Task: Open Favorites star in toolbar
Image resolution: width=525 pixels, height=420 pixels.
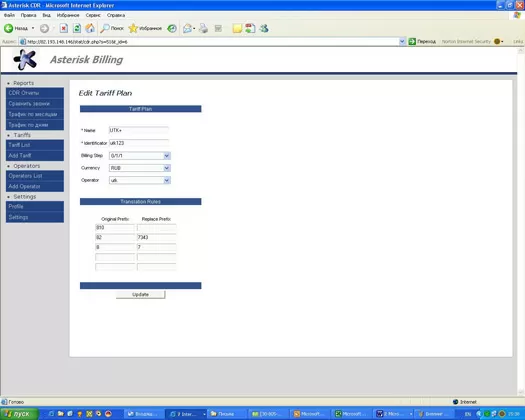Action: [x=145, y=28]
